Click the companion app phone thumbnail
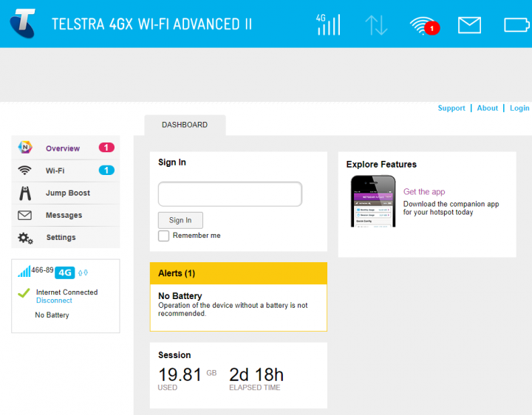Image resolution: width=532 pixels, height=415 pixels. [x=373, y=201]
